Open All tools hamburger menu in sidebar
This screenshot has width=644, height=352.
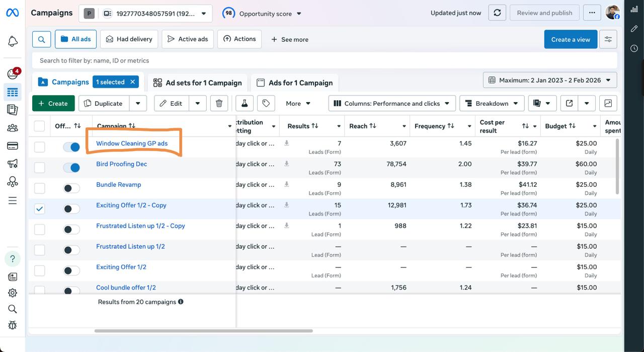coord(13,201)
